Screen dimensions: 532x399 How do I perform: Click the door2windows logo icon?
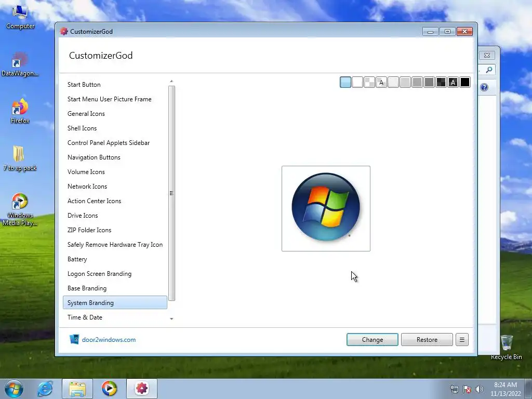[x=74, y=339]
